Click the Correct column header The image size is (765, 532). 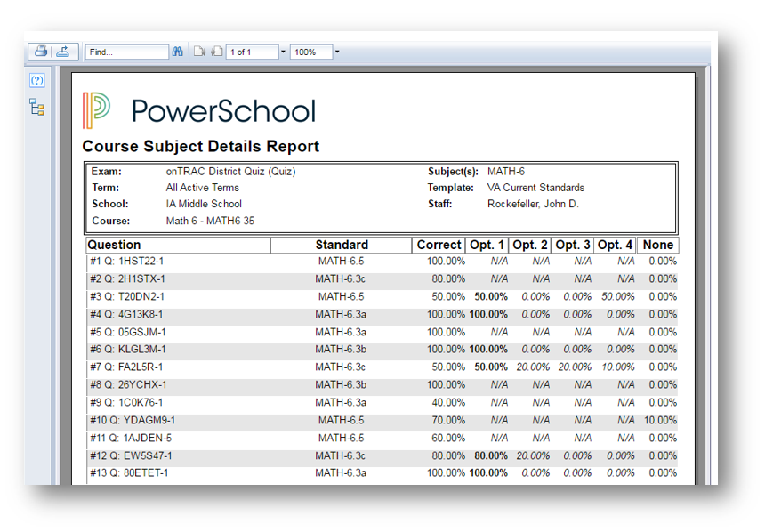(439, 245)
